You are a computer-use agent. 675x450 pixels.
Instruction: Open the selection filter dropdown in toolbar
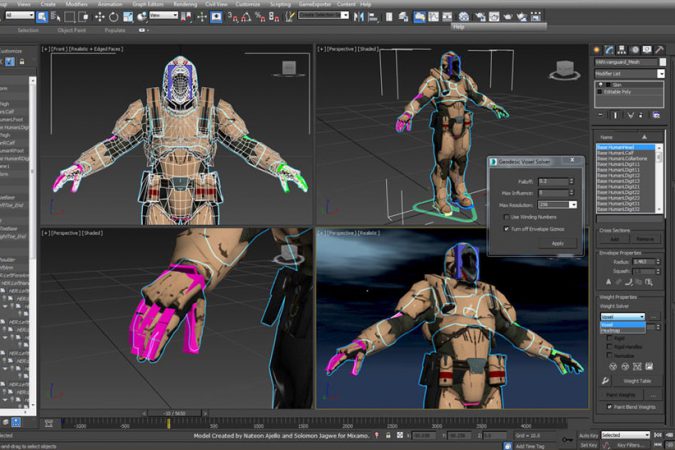tap(20, 15)
